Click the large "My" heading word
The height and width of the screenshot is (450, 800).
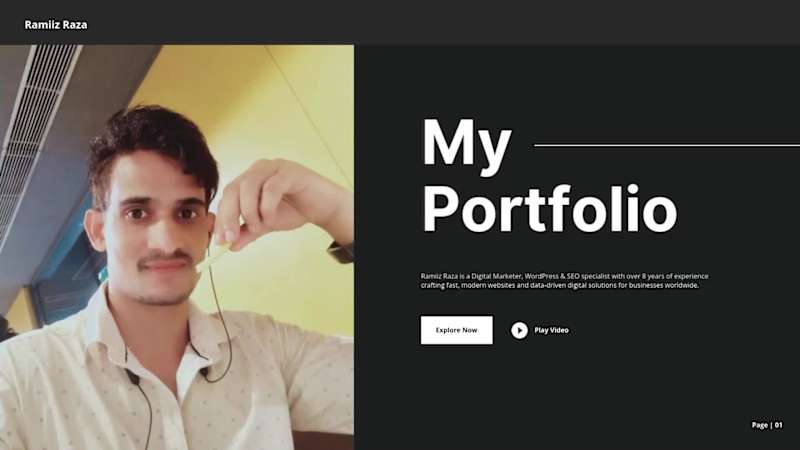pyautogui.click(x=467, y=144)
